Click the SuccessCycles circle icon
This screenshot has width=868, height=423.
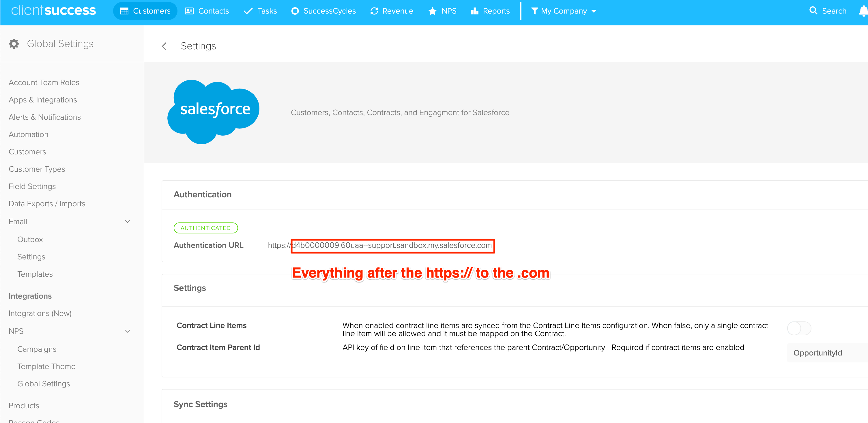click(295, 11)
